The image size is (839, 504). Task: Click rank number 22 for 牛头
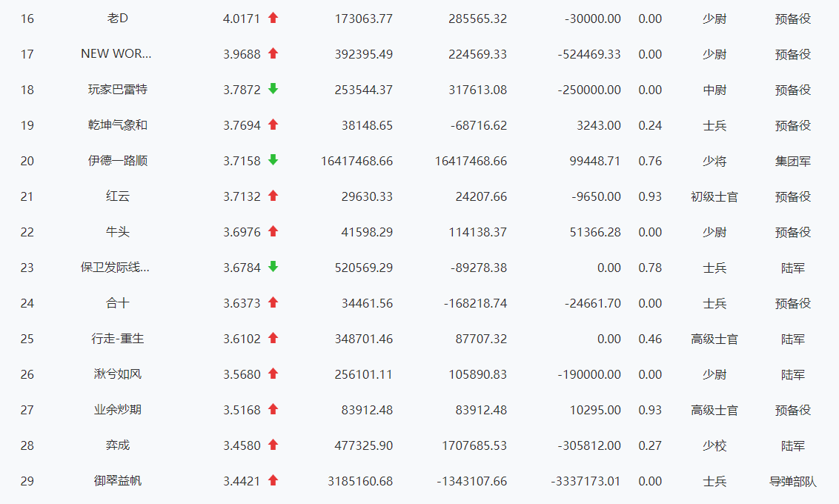tap(27, 232)
